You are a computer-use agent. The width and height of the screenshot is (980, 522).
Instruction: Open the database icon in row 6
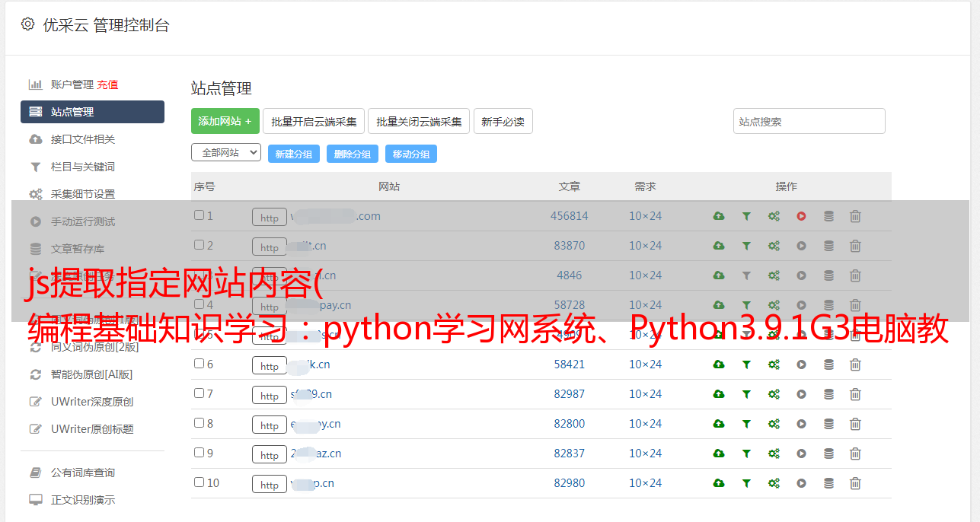(x=828, y=364)
